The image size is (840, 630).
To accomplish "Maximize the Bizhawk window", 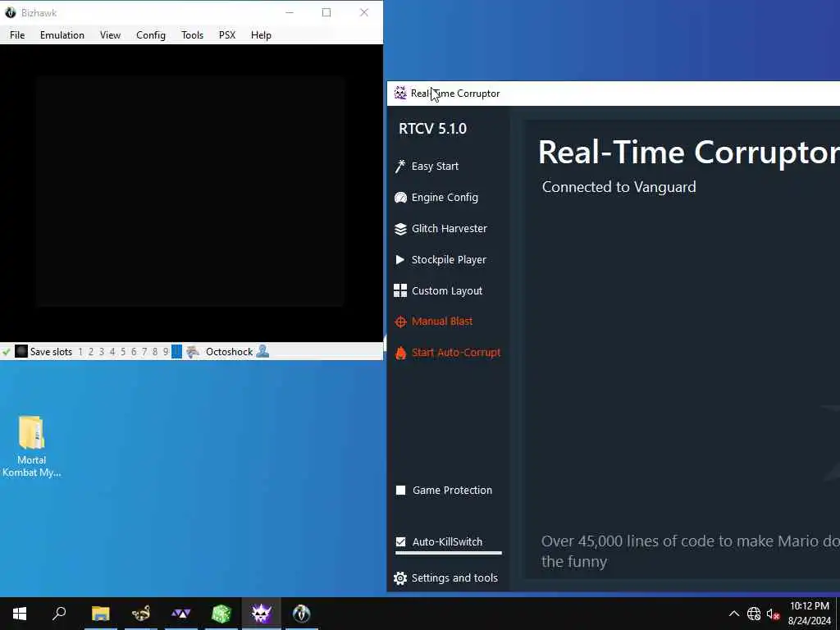I will (x=326, y=12).
